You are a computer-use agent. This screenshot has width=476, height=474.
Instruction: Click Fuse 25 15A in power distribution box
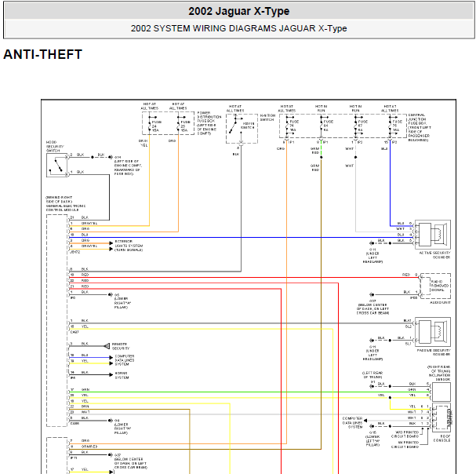click(182, 125)
